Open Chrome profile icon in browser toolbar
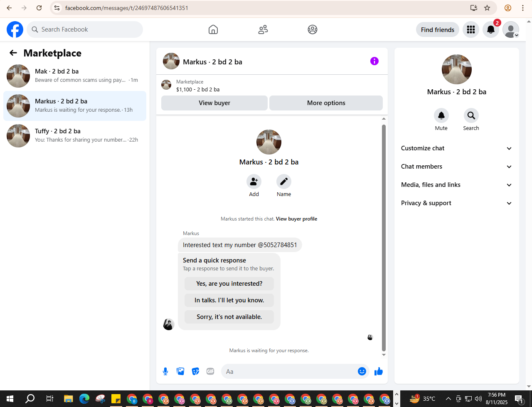Viewport: 532px width, 407px height. pos(508,8)
